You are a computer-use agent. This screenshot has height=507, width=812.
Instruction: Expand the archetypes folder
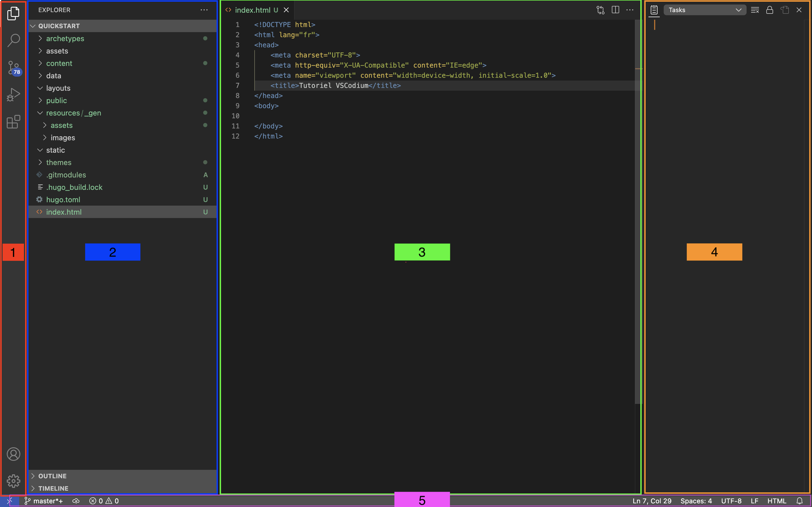[x=65, y=39]
